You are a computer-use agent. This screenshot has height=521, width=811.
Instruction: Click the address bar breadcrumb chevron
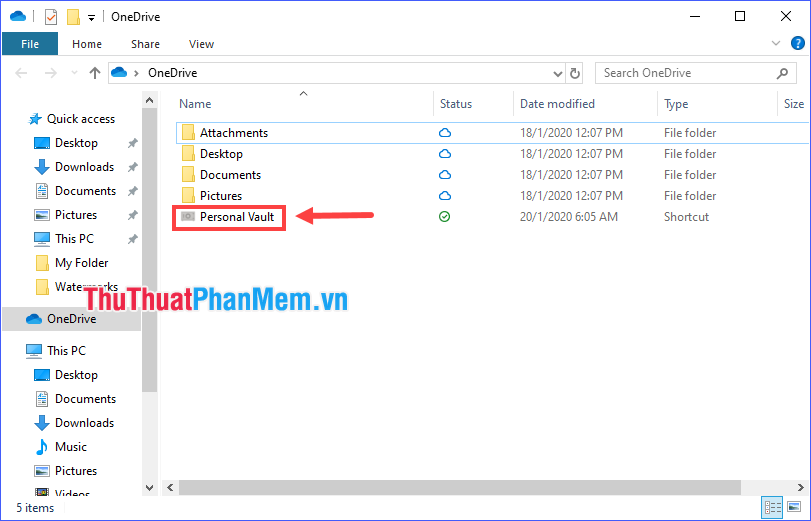click(137, 73)
